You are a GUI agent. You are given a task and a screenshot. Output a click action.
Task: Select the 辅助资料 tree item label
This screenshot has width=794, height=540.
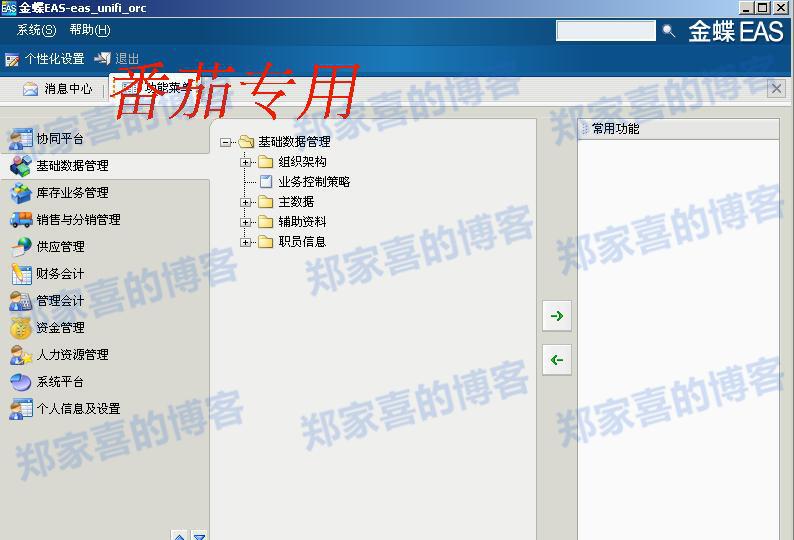(x=302, y=222)
